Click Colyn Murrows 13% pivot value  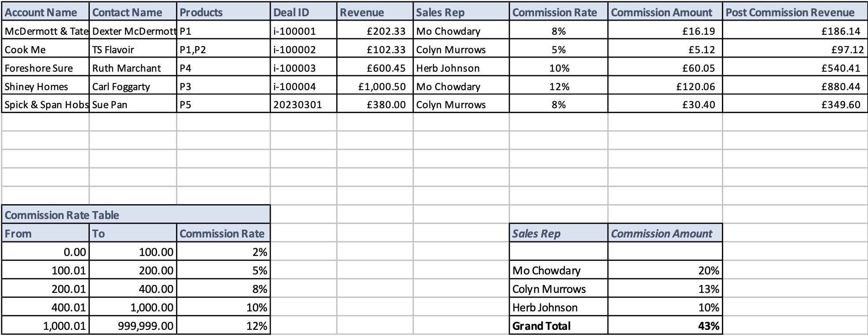point(665,289)
